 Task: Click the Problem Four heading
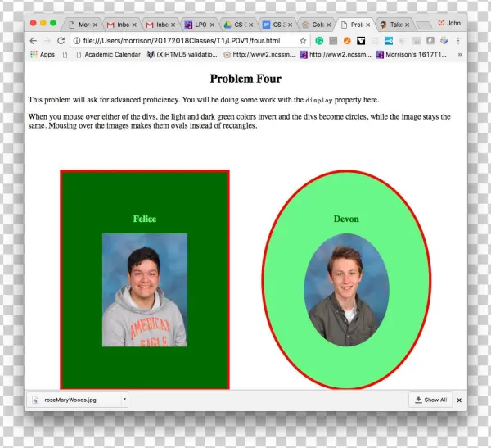(245, 79)
